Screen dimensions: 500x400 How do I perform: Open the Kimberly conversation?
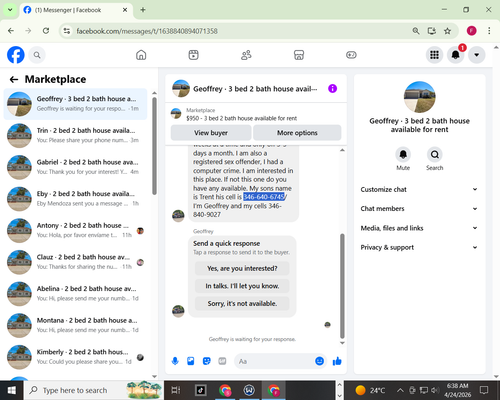pos(76,357)
